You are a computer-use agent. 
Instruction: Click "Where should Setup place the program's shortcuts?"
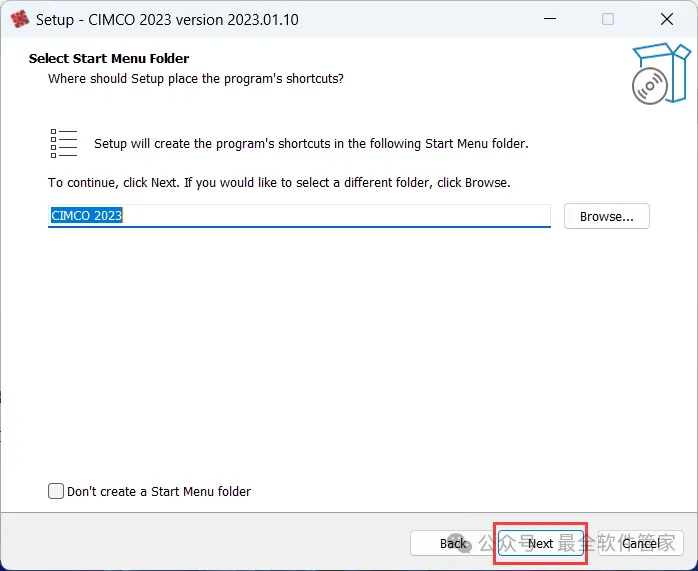196,79
